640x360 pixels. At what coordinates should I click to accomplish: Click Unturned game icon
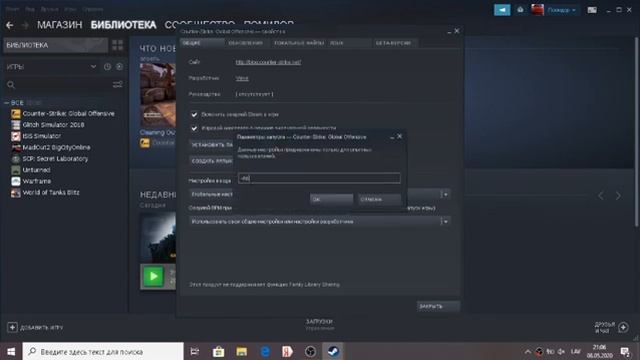[16, 170]
